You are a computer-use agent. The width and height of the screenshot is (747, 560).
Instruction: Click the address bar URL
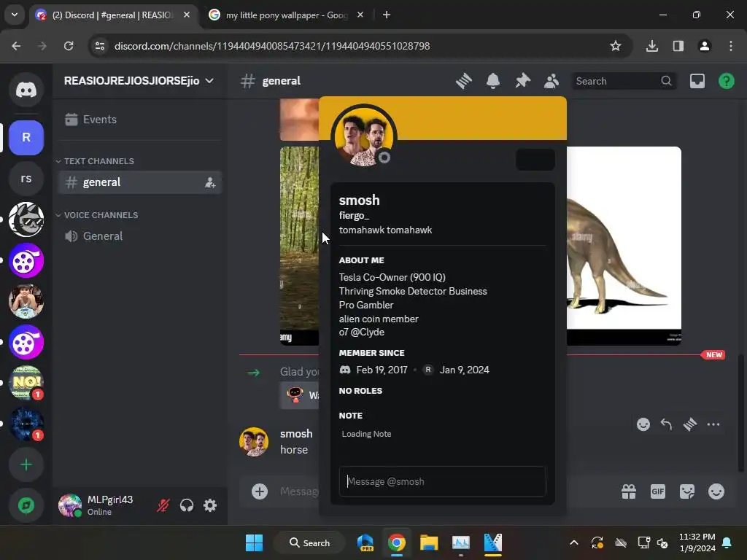point(272,46)
